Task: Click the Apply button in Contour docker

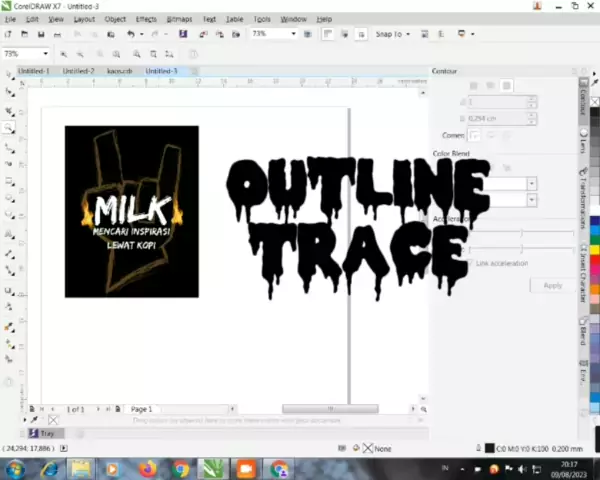Action: (x=552, y=285)
